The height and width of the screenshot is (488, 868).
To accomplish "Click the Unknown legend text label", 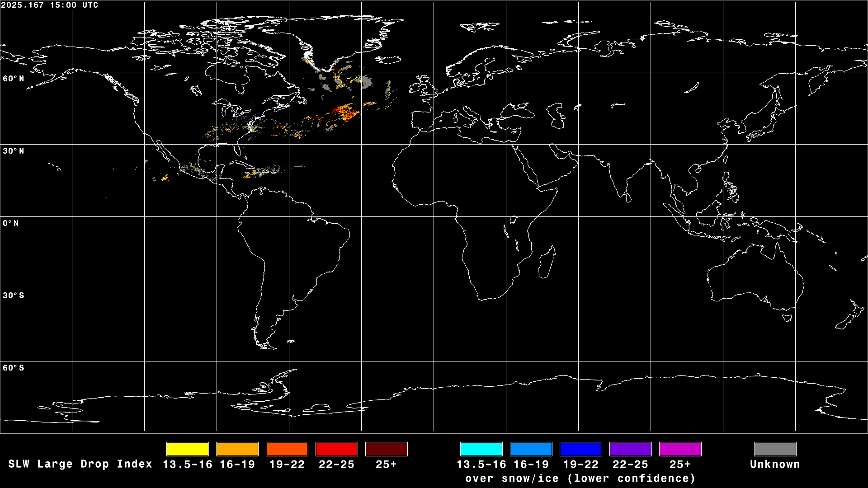I will pyautogui.click(x=775, y=465).
